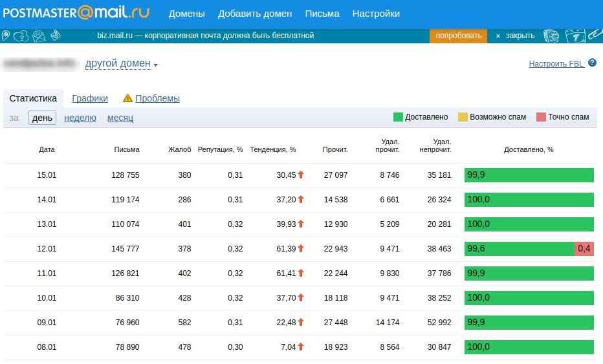Image resolution: width=603 pixels, height=364 pixels.
Task: Select the день period filter
Action: coord(42,118)
